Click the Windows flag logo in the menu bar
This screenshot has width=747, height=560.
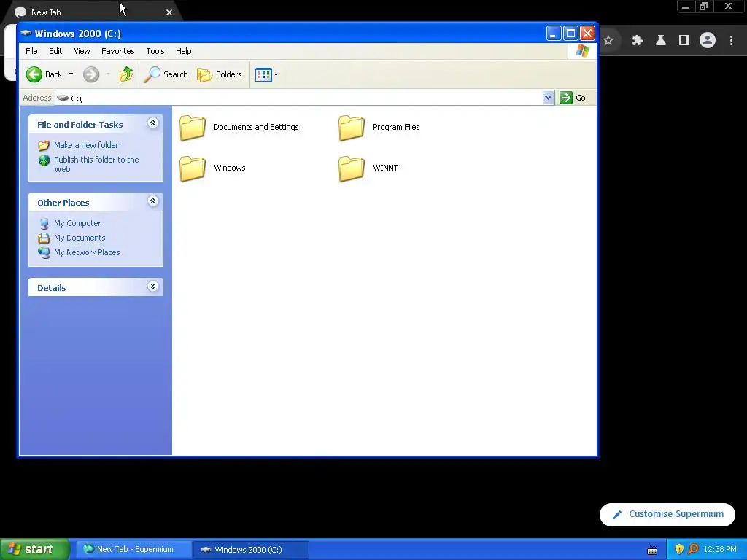click(582, 51)
